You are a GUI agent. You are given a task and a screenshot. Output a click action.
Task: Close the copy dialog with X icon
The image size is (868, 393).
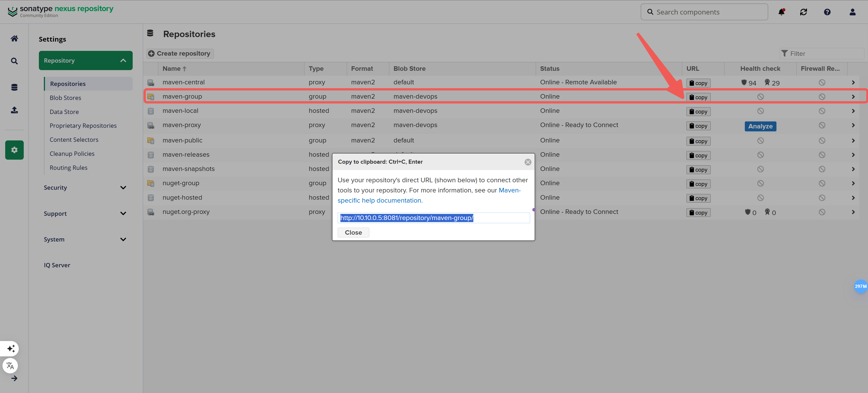click(528, 162)
